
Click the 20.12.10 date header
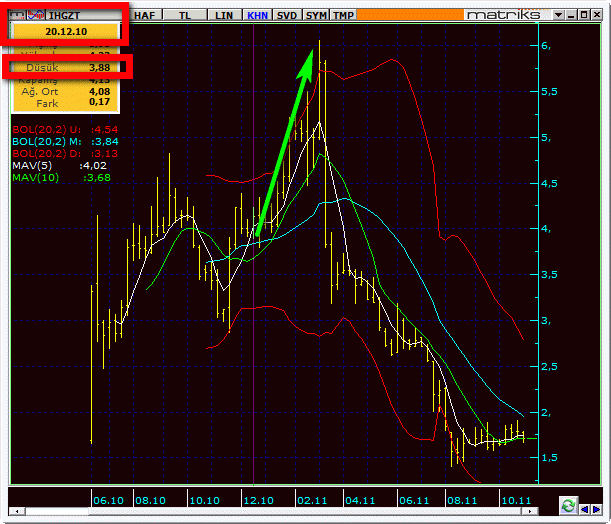(x=66, y=32)
